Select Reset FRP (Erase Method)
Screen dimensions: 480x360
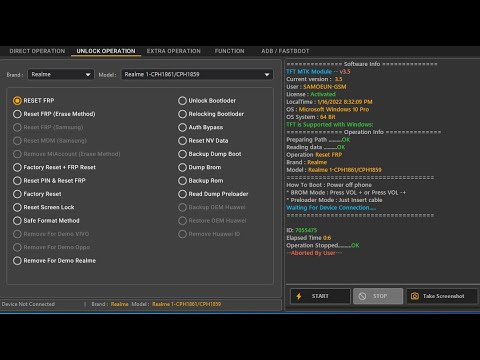(54, 114)
